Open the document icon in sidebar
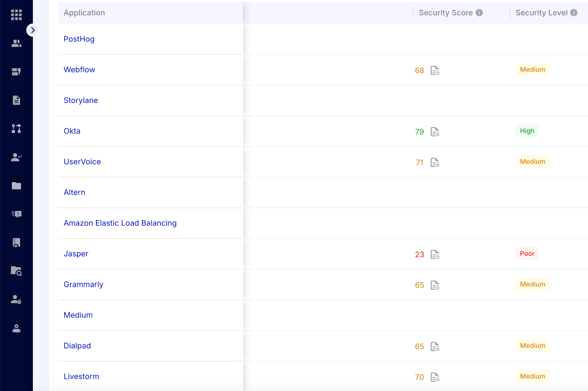This screenshot has width=588, height=391. (16, 100)
